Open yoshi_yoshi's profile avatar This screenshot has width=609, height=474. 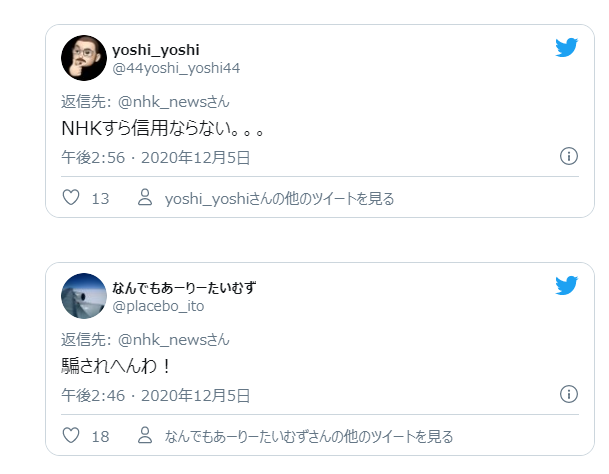(x=84, y=58)
